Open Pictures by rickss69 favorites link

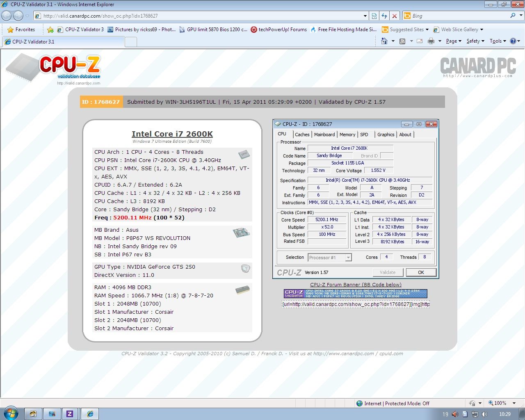(x=142, y=30)
